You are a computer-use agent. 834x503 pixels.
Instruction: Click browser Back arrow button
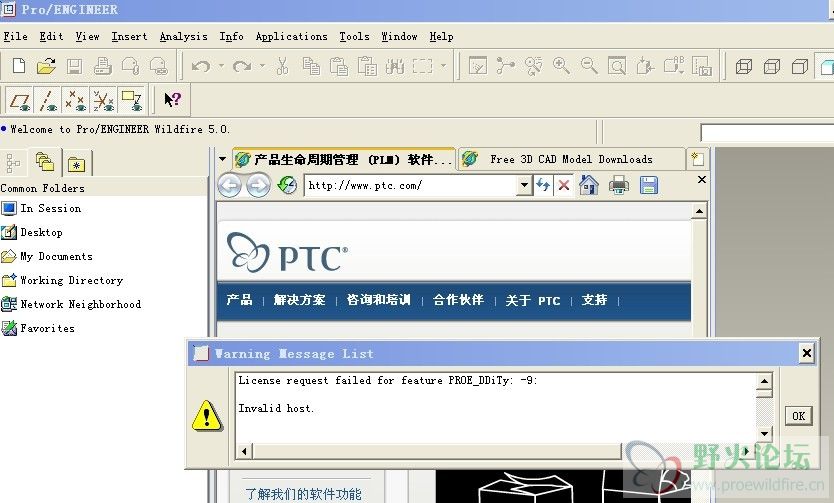coord(230,186)
